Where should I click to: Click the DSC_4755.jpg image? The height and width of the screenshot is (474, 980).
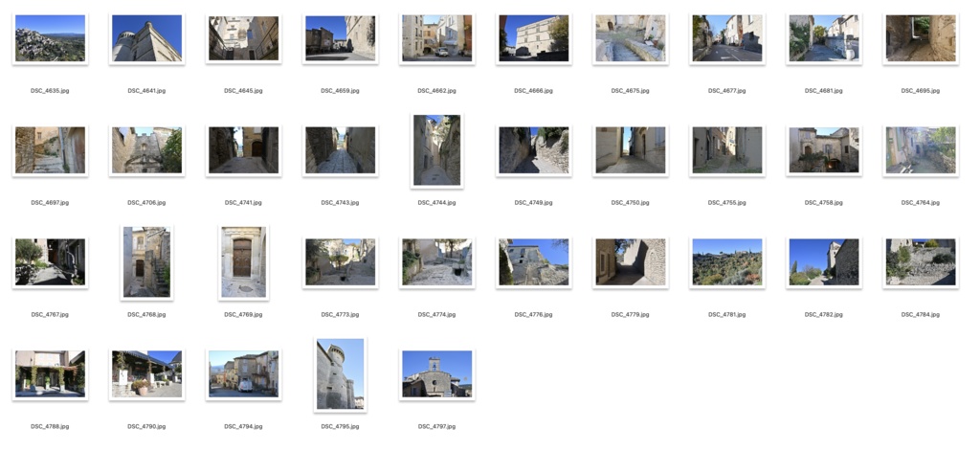[x=727, y=150]
